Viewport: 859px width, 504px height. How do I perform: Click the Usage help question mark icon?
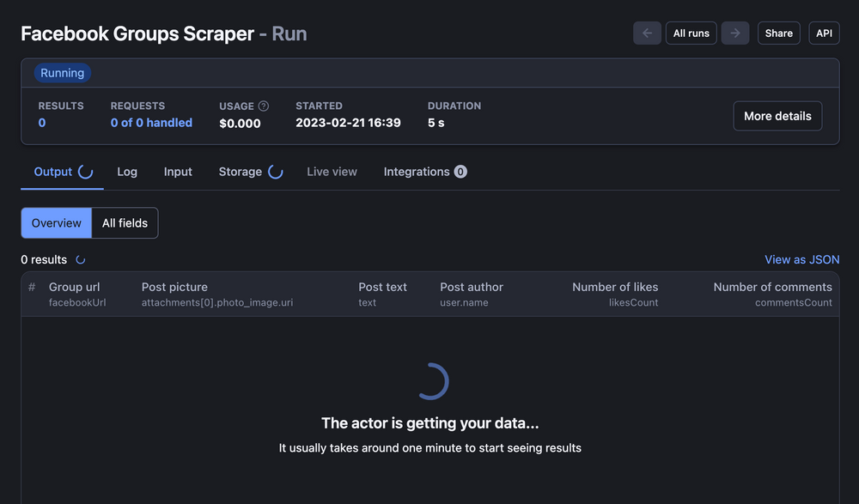click(264, 106)
